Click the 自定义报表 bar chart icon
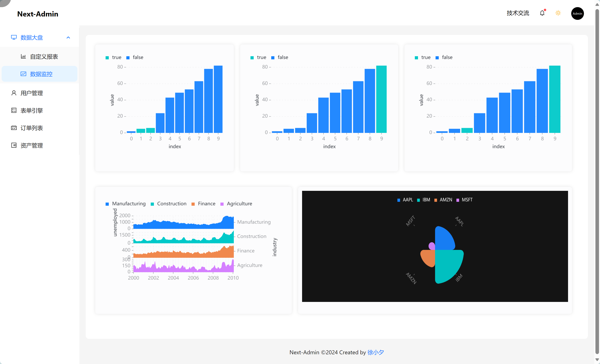600x364 pixels. pyautogui.click(x=23, y=57)
